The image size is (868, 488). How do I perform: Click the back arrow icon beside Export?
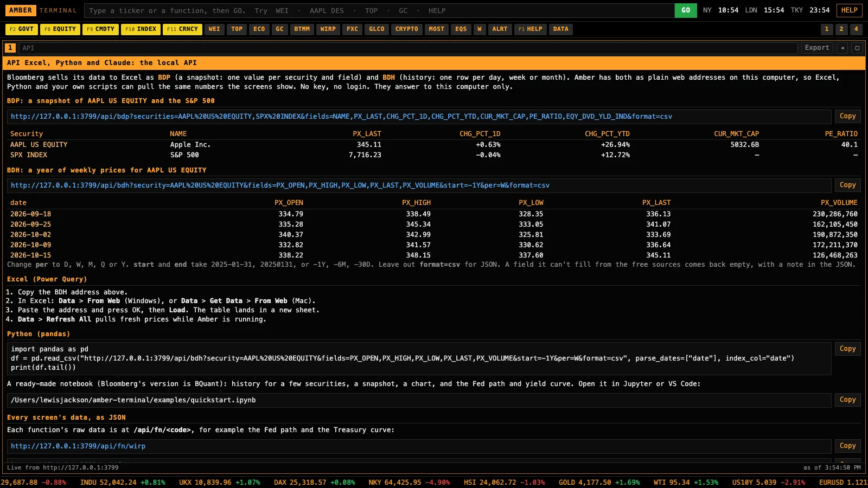tap(843, 48)
